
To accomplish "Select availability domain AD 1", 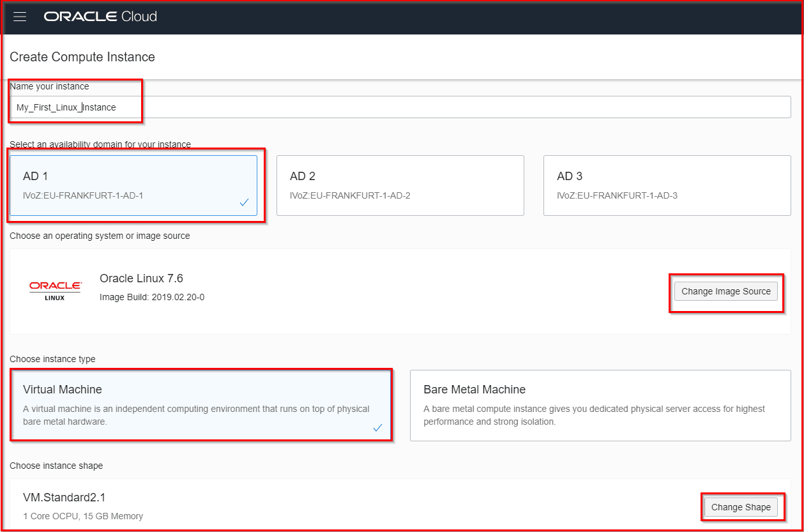I will 133,185.
